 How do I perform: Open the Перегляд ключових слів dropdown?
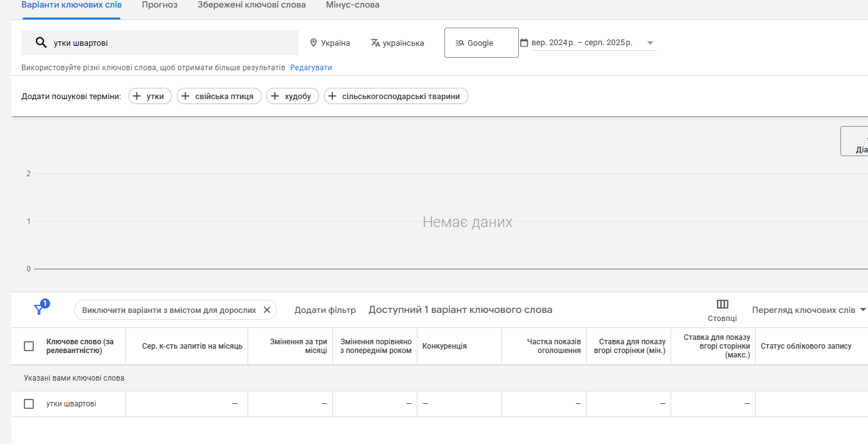808,310
